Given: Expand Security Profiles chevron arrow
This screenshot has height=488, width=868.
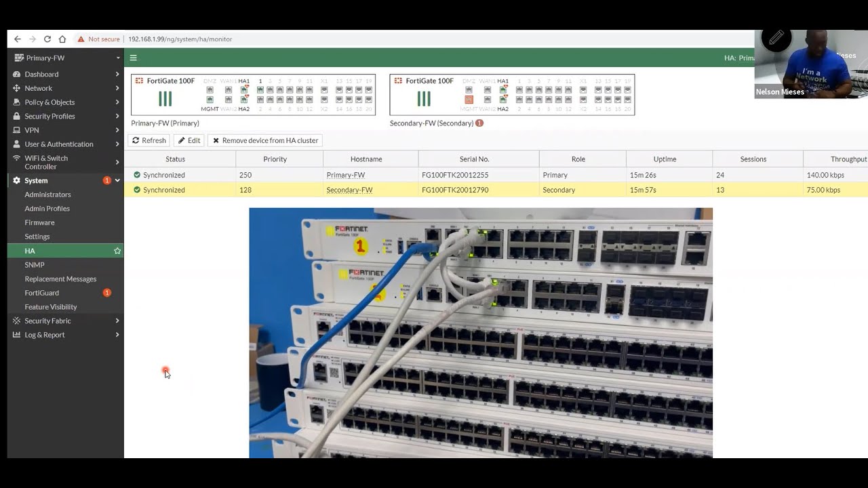Looking at the screenshot, I should [117, 116].
